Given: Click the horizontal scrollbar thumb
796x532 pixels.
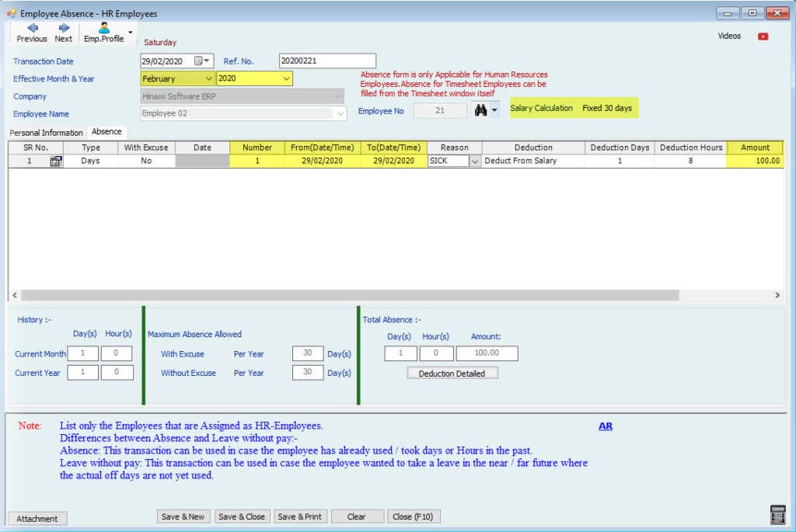Looking at the screenshot, I should pos(350,295).
